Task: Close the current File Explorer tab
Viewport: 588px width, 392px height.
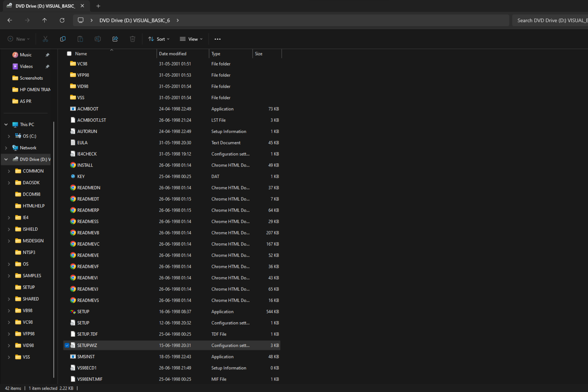Action: point(82,6)
